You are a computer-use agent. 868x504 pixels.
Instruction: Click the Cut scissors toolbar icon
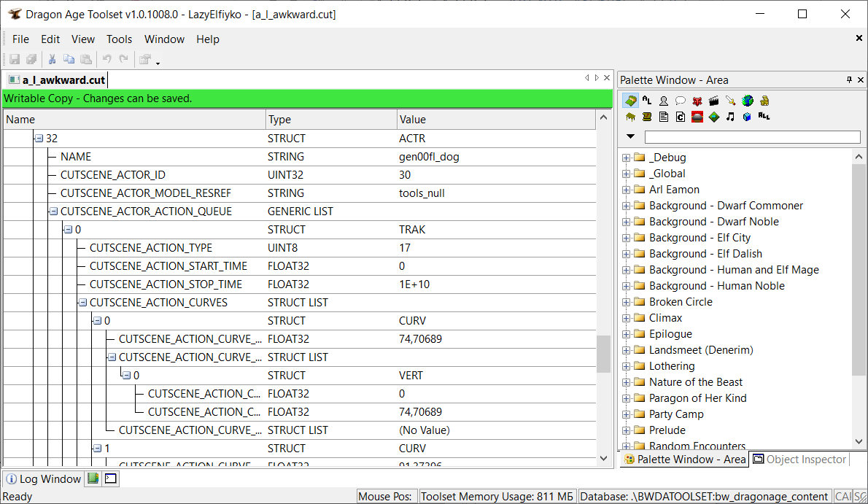pyautogui.click(x=52, y=59)
